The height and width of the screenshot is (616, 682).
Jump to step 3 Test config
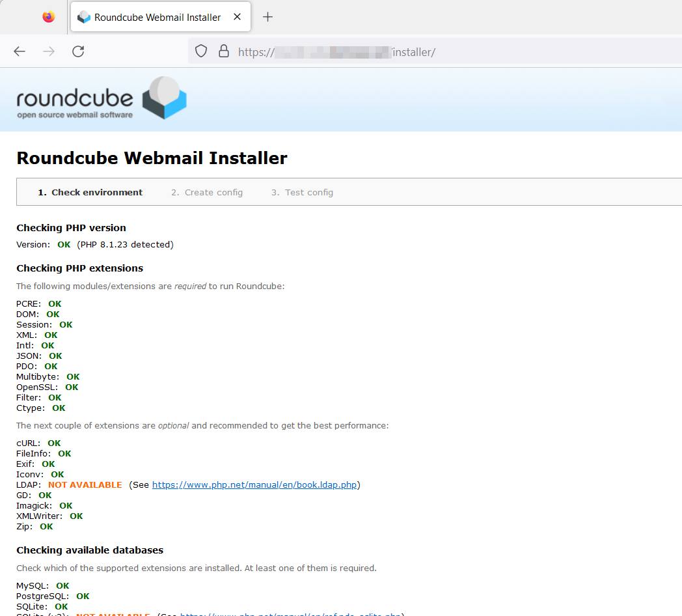302,192
